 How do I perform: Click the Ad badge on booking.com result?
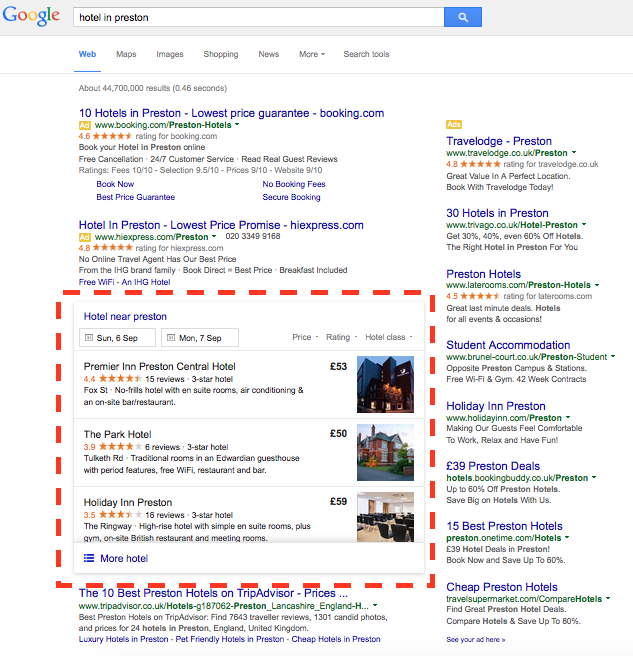coord(85,125)
